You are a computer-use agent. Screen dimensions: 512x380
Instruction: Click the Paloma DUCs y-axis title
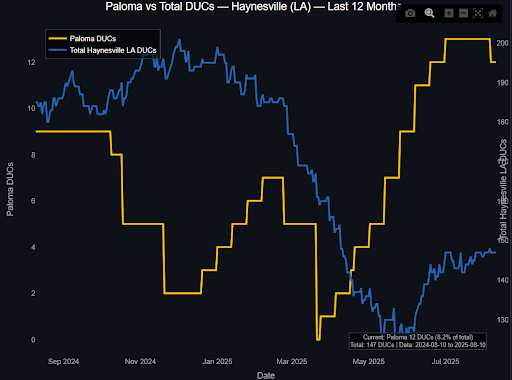click(10, 189)
